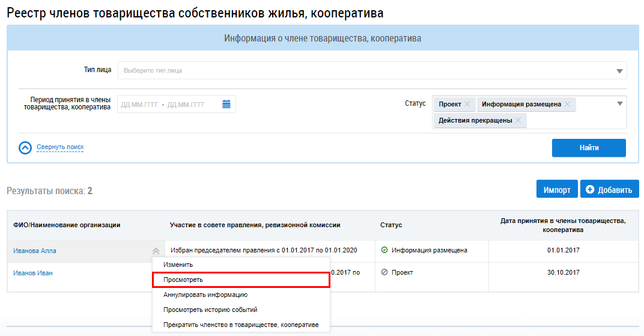Click the grey Проект status icon in table
The width and height of the screenshot is (644, 336).
point(384,272)
